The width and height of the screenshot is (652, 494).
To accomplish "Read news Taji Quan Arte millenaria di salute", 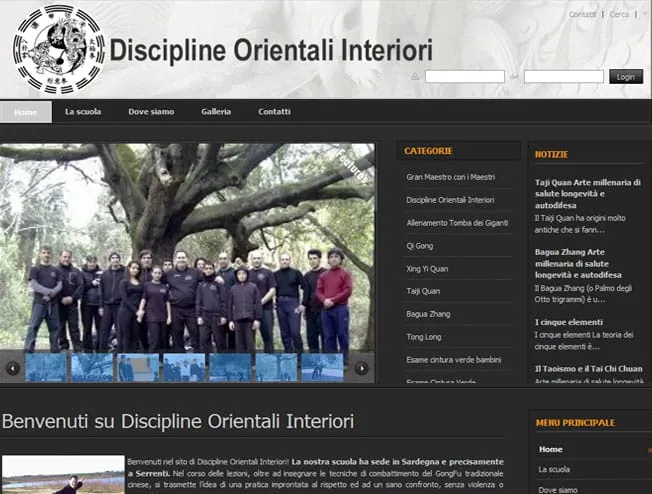I will pyautogui.click(x=588, y=194).
